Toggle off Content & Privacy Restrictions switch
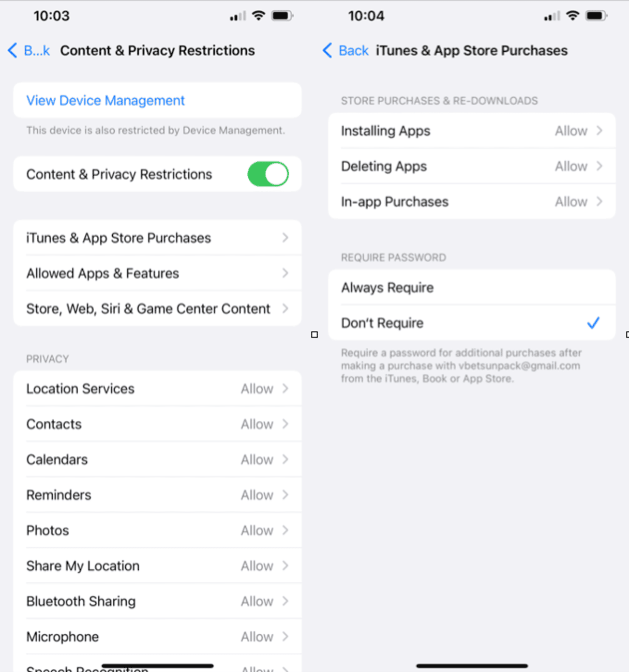Image resolution: width=629 pixels, height=672 pixels. pos(268,174)
